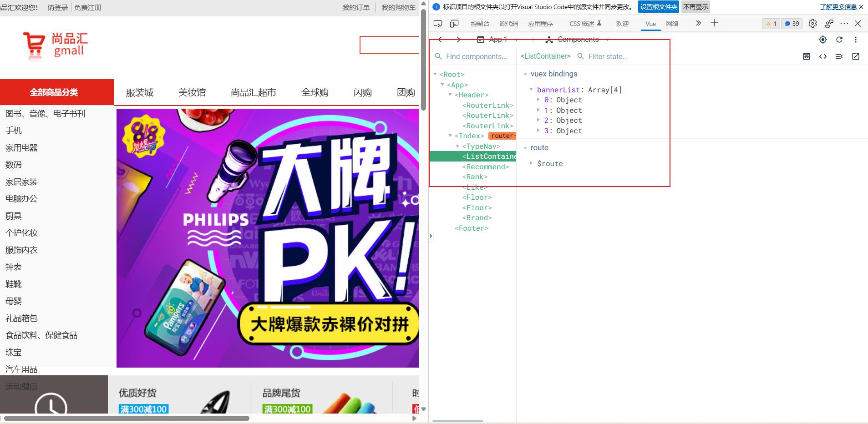The image size is (868, 424).
Task: Open 美妆馆 navigation item
Action: (192, 92)
